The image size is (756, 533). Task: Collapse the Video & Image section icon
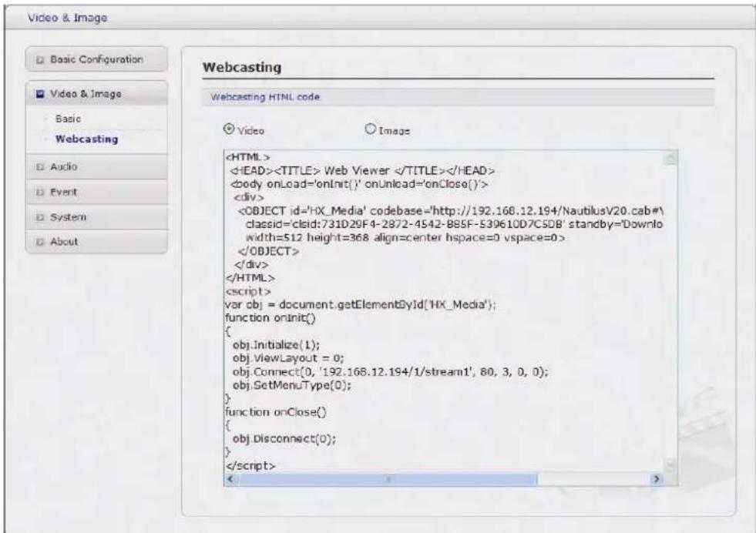pos(41,94)
